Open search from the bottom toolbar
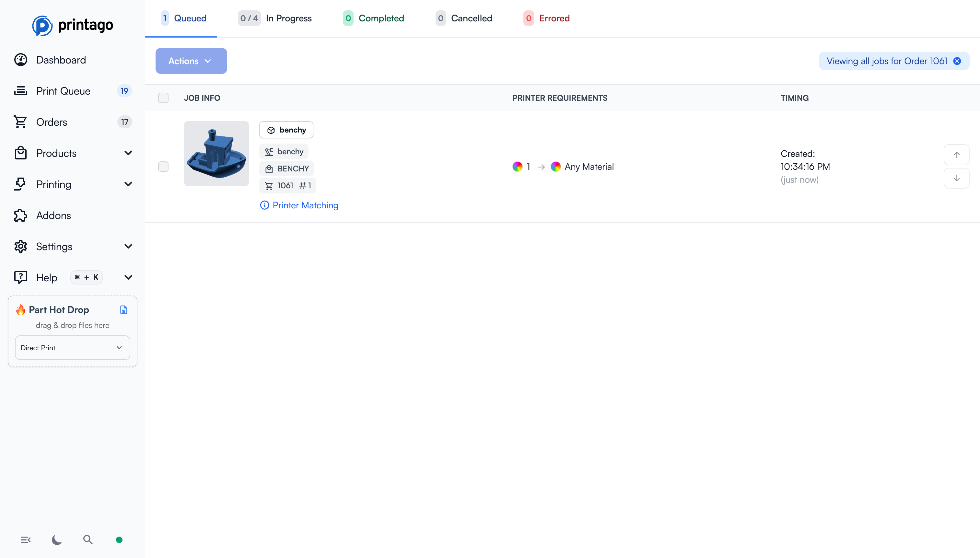 [x=87, y=540]
